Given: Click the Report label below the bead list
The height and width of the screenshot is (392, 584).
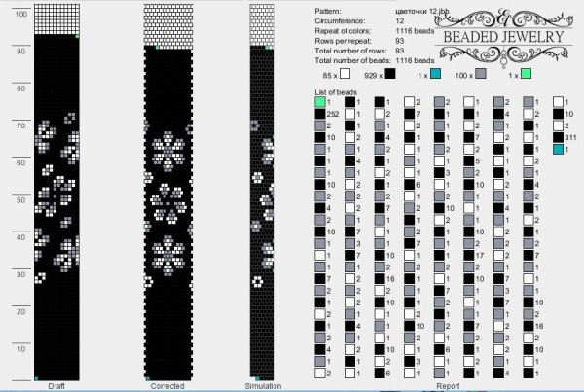Looking at the screenshot, I should tap(448, 386).
